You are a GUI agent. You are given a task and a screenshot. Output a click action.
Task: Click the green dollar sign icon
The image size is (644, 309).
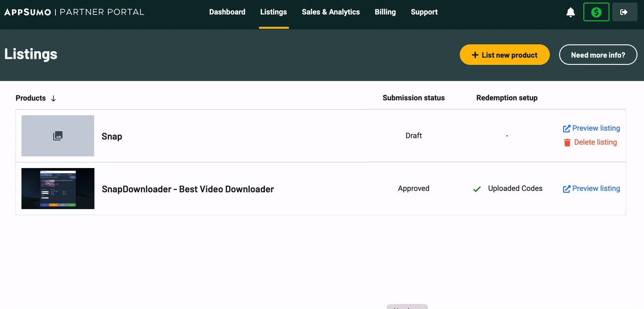596,12
